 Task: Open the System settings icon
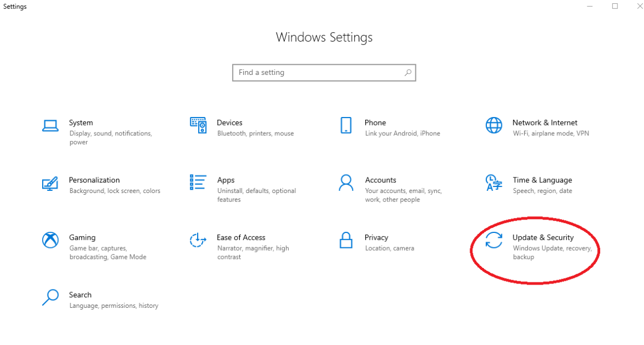[x=51, y=126]
